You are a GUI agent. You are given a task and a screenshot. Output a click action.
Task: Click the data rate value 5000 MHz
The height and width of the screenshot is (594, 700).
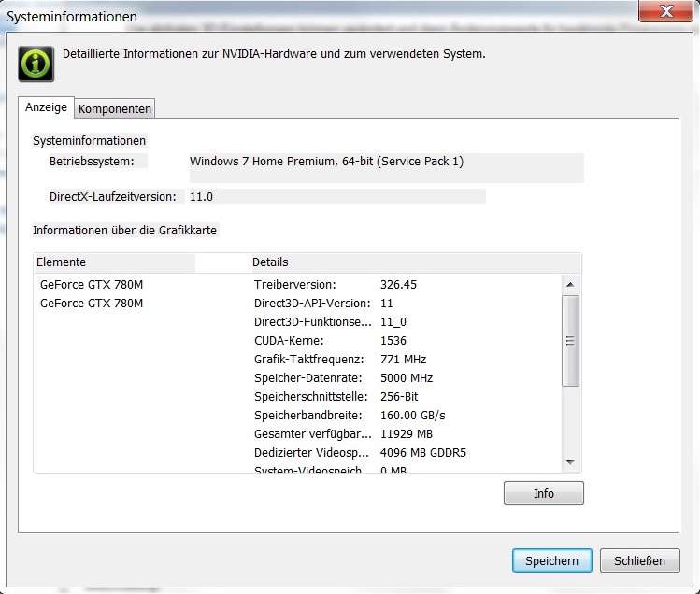407,378
